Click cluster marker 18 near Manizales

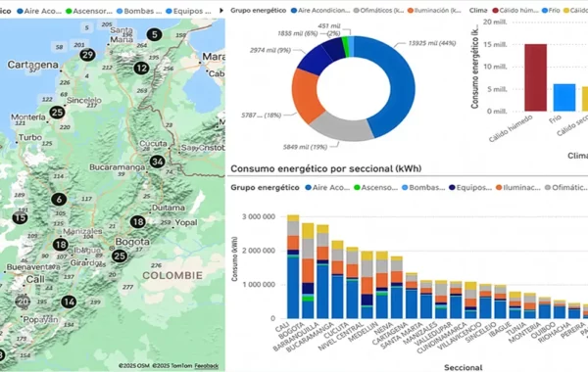60,245
